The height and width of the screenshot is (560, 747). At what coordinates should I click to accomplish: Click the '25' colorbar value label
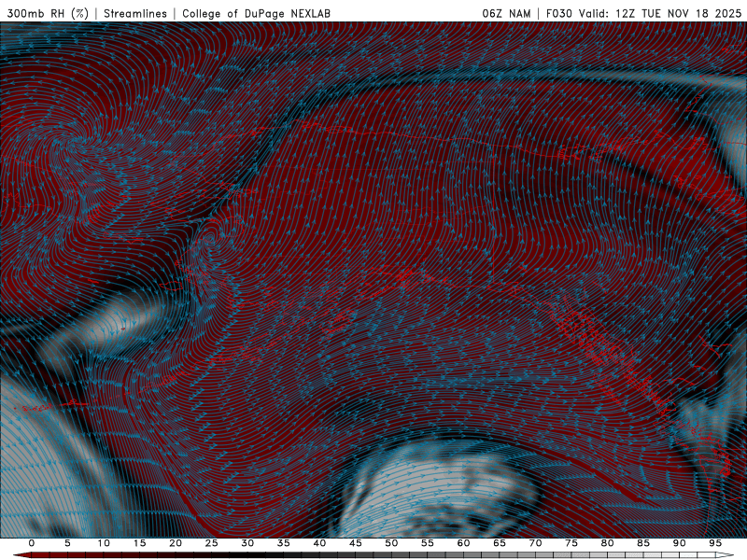[x=212, y=543]
